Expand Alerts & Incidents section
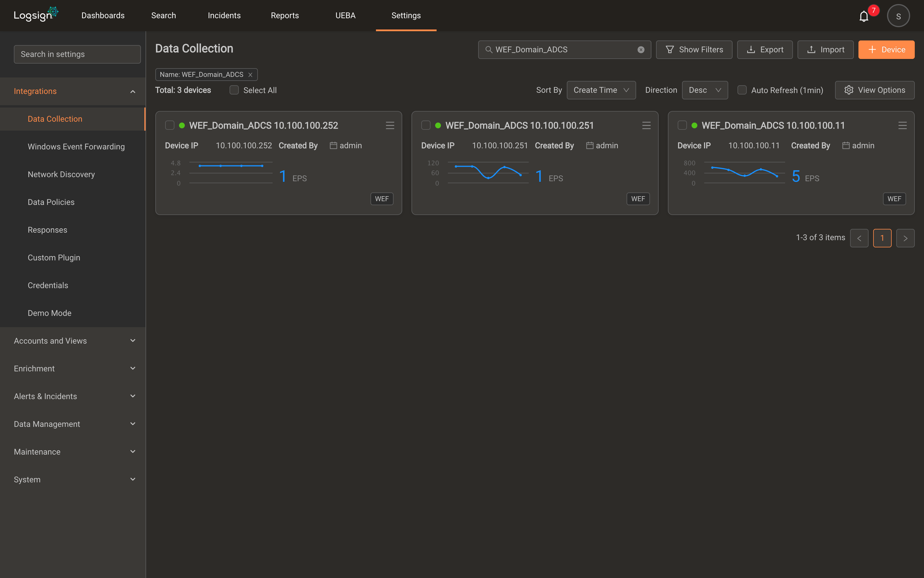The width and height of the screenshot is (924, 578). tap(72, 397)
